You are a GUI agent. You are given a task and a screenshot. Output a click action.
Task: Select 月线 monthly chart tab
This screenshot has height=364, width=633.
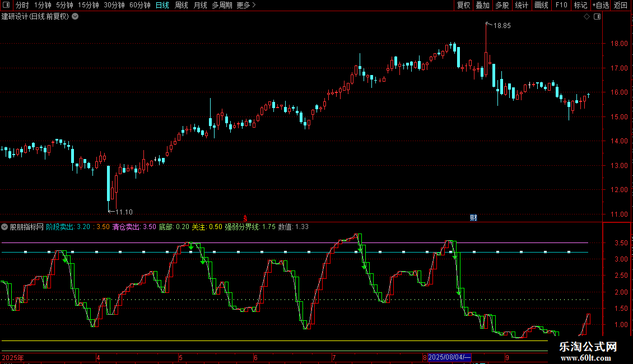point(200,5)
